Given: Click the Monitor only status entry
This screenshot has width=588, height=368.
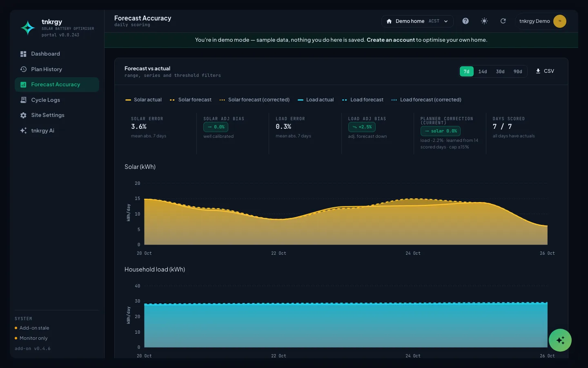Looking at the screenshot, I should pos(31,338).
